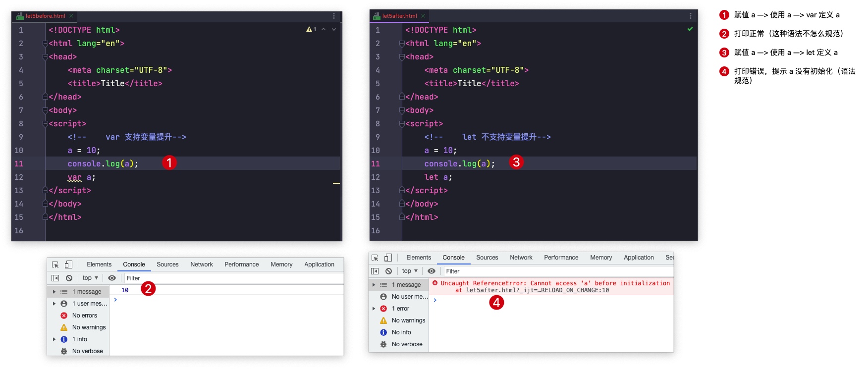Clear console in the DevTools showing ReferenceError

pos(389,271)
